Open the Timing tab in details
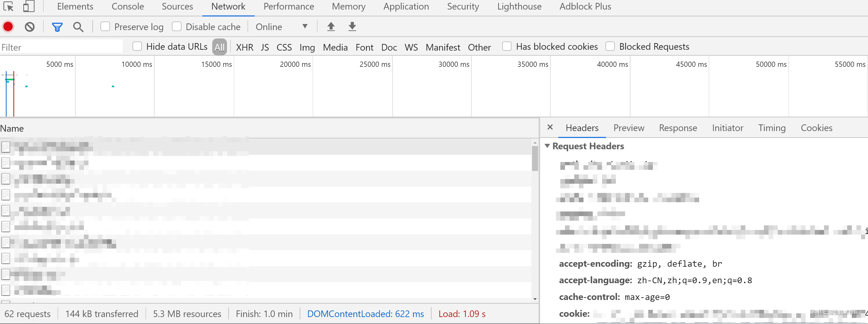The height and width of the screenshot is (324, 868). click(x=772, y=128)
